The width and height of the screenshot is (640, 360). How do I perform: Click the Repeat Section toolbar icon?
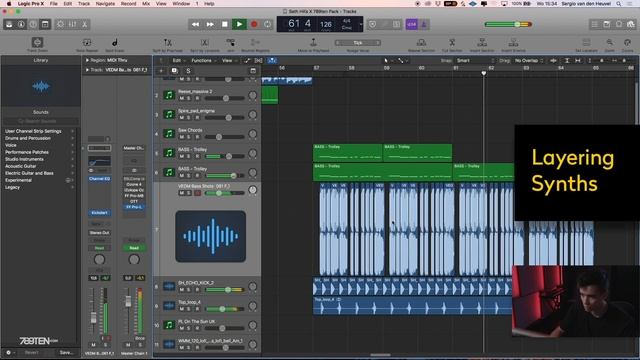[x=421, y=42]
